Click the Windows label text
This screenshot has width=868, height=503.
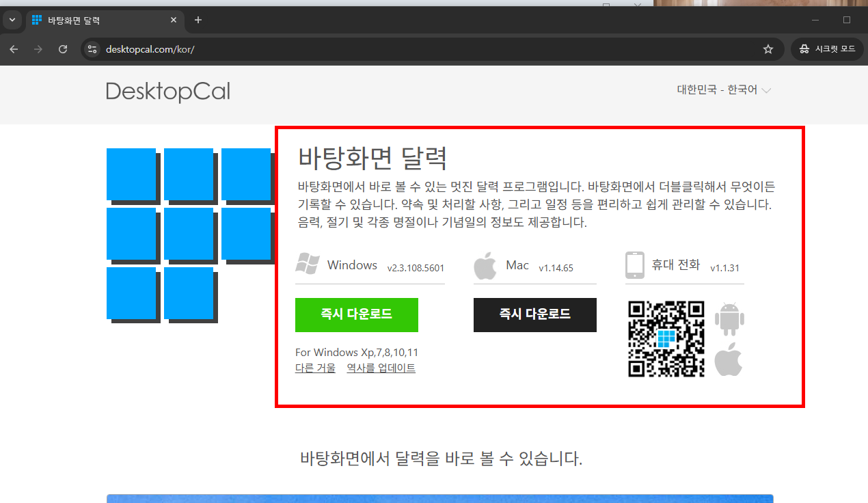click(x=352, y=265)
